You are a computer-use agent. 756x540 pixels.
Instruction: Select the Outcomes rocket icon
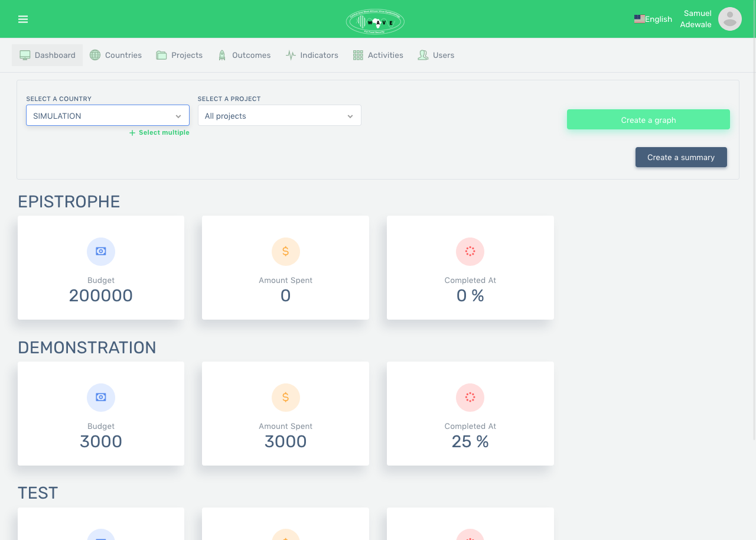[x=221, y=54]
